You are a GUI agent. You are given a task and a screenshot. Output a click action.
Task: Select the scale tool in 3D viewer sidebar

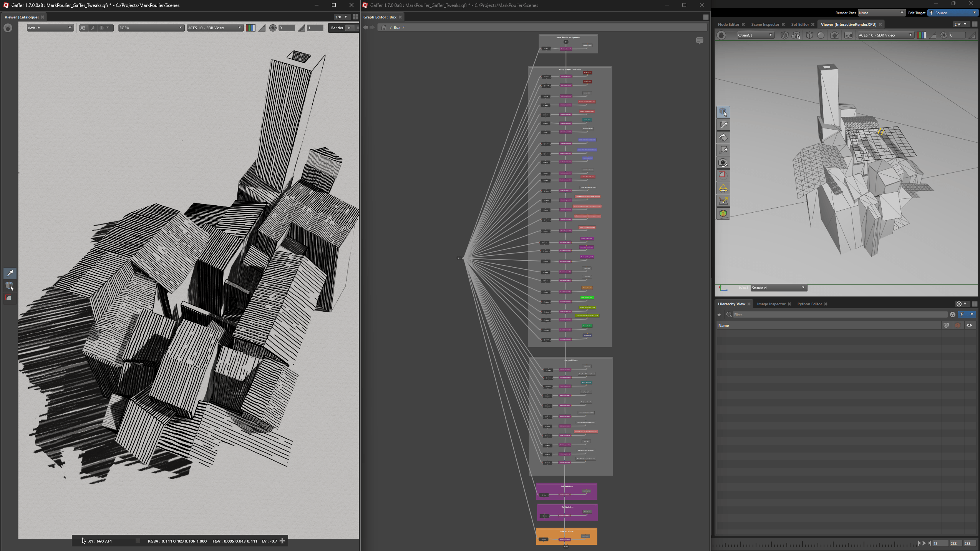pyautogui.click(x=723, y=150)
